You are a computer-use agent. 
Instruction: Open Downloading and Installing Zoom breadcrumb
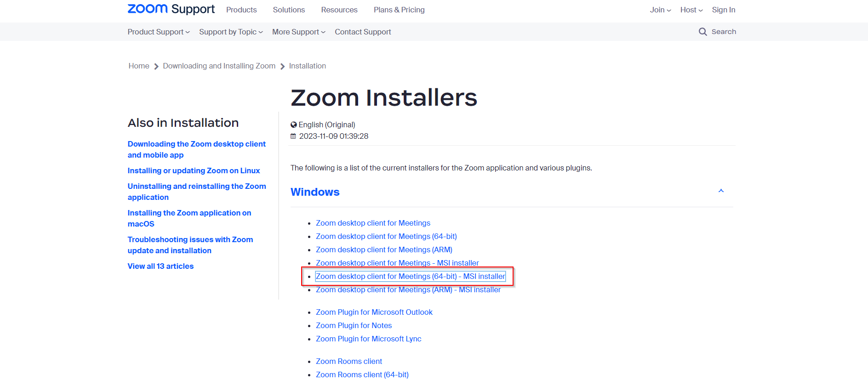[x=219, y=66]
